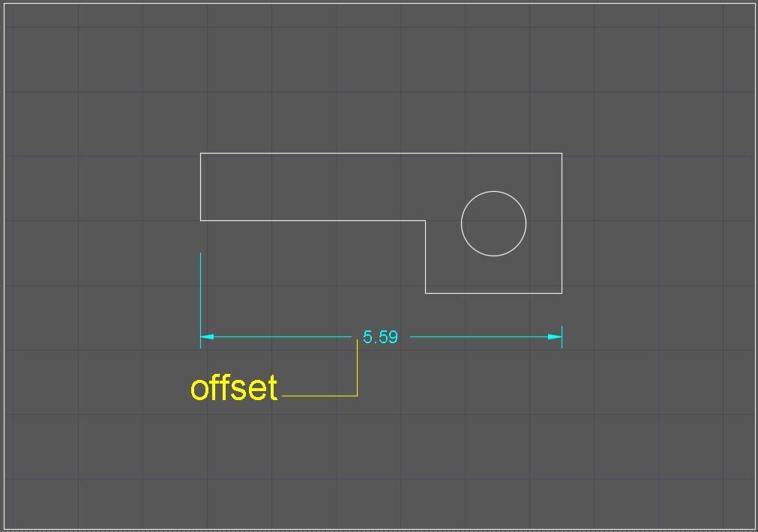Select the left cyan dimension arrowhead
The image size is (758, 532).
pyautogui.click(x=207, y=336)
